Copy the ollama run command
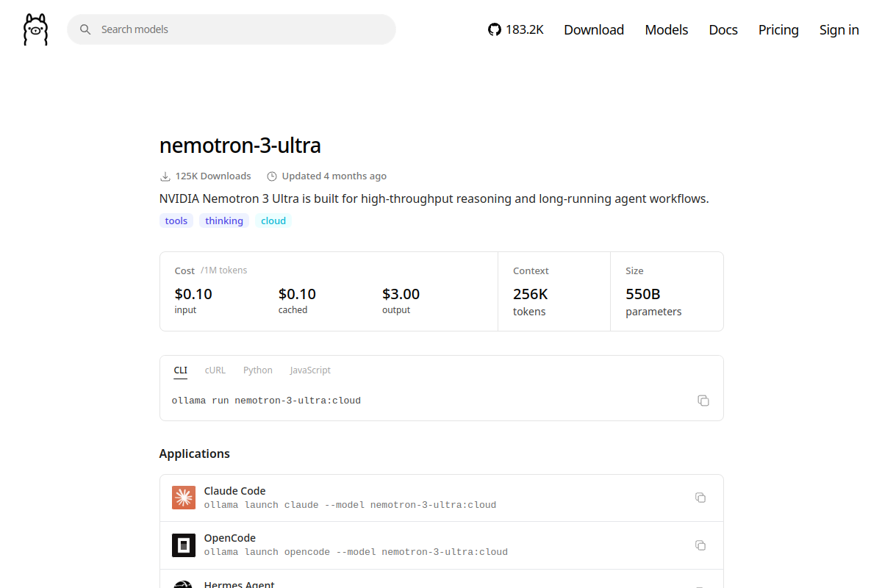This screenshot has width=882, height=588. coord(703,401)
